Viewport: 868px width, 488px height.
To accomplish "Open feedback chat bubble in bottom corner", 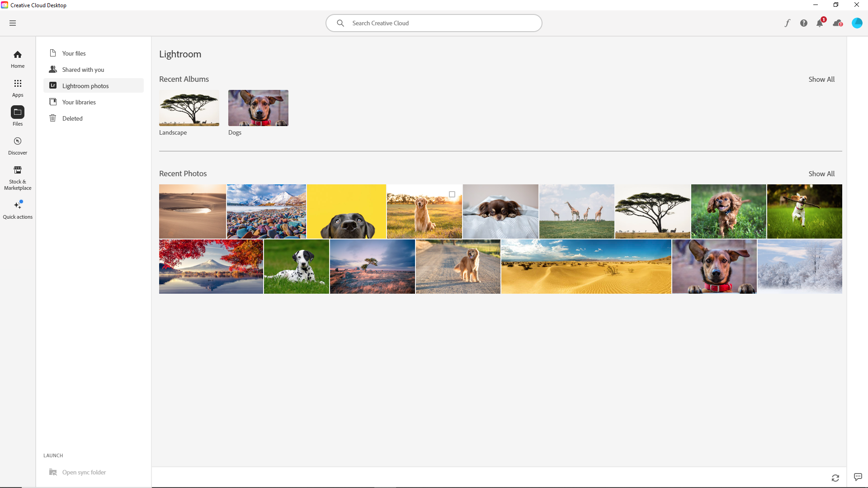I will point(857,477).
